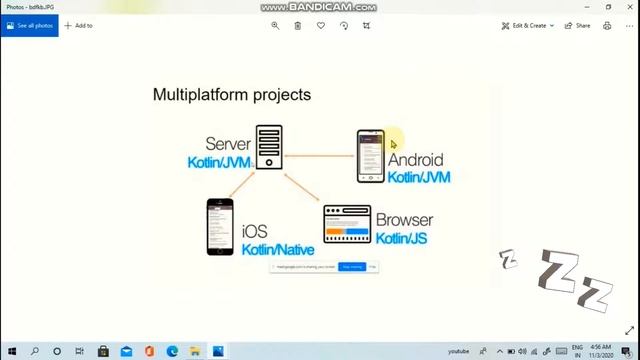
Task: Click the youtube toolbar label in taskbar
Action: (x=458, y=351)
